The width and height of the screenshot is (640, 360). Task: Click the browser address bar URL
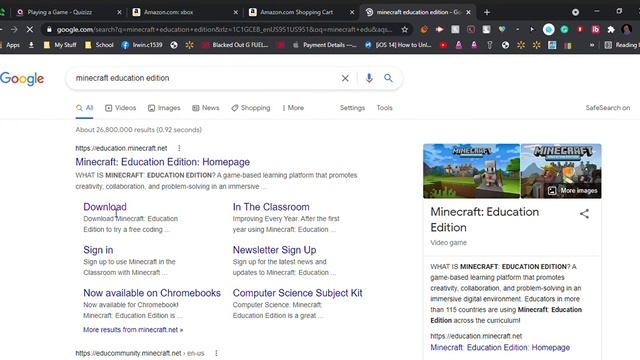[x=224, y=29]
